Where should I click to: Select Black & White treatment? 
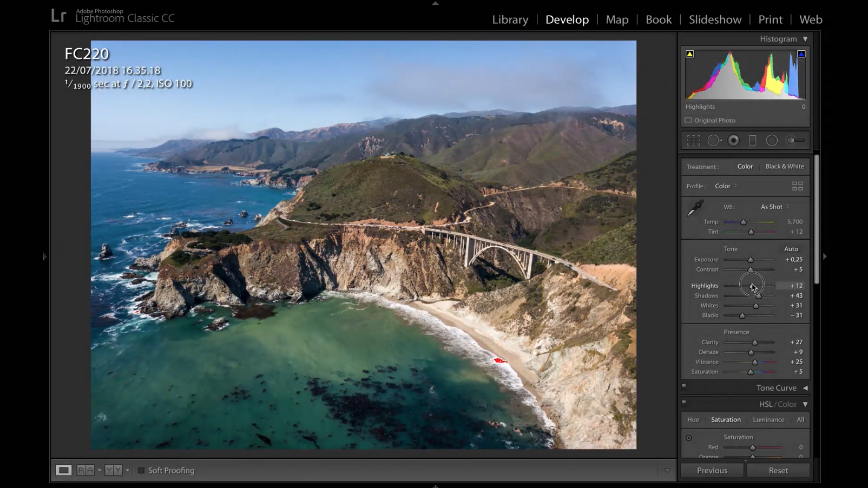[x=785, y=167]
